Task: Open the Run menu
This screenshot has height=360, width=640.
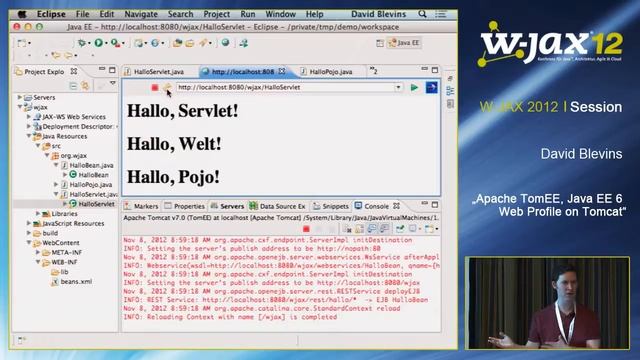Action: pyautogui.click(x=248, y=14)
